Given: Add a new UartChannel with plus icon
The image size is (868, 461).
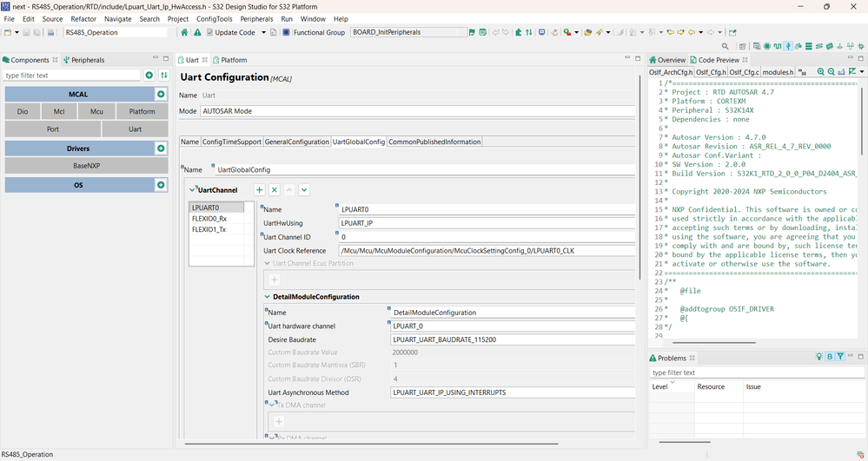Looking at the screenshot, I should 259,190.
